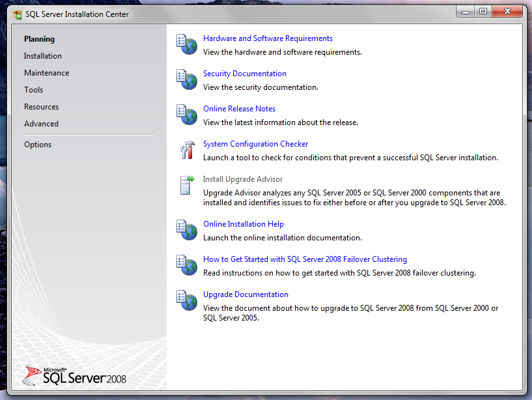The image size is (532, 400).
Task: Open the Online Installation Help link
Action: click(x=244, y=224)
